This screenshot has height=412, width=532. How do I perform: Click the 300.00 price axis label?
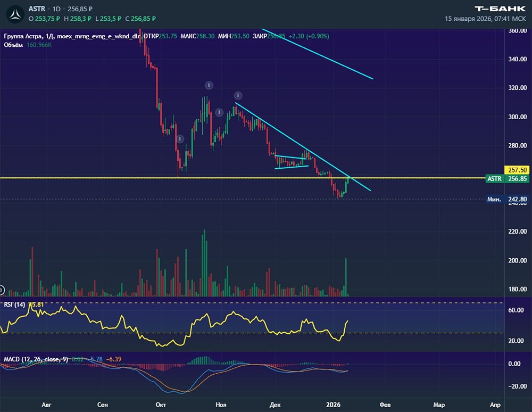coord(518,117)
